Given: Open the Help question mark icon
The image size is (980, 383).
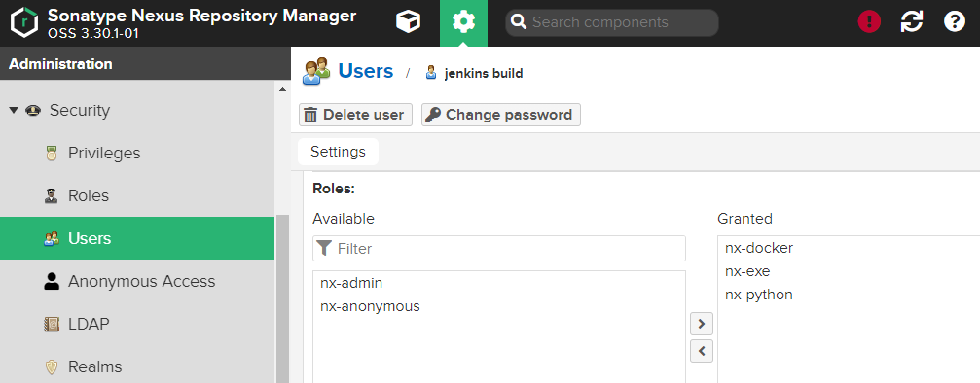Looking at the screenshot, I should pos(955,22).
